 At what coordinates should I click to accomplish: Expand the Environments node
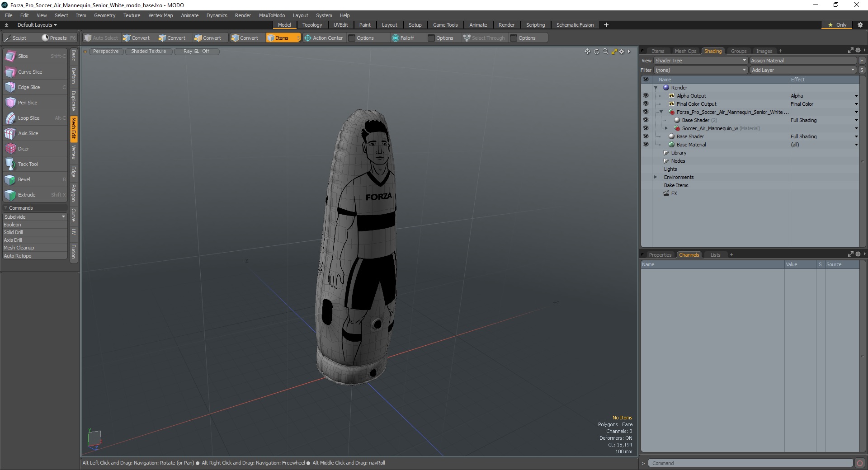656,177
